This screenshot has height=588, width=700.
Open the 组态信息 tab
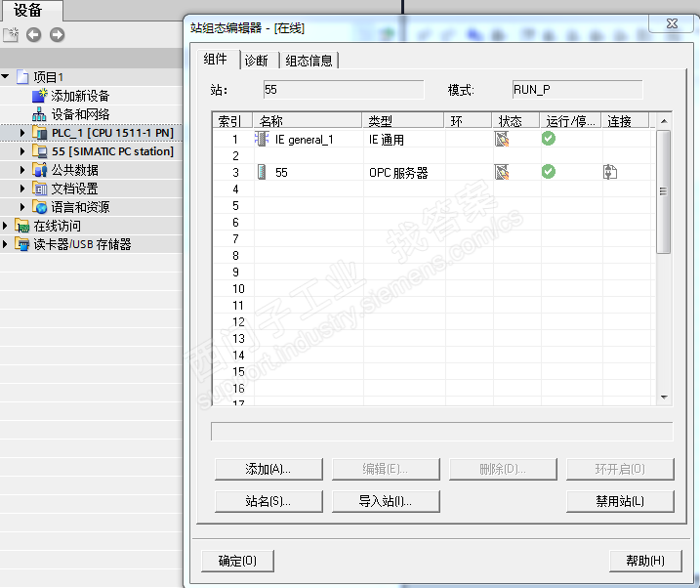coord(309,61)
